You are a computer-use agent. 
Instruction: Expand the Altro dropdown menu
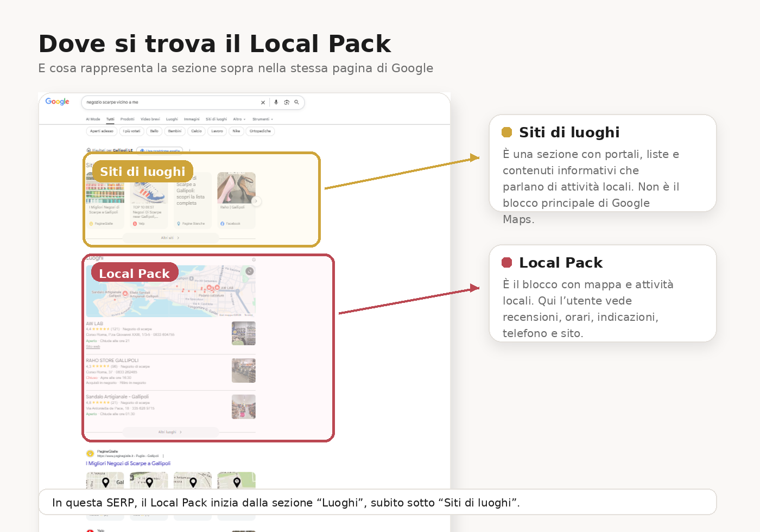coord(239,119)
